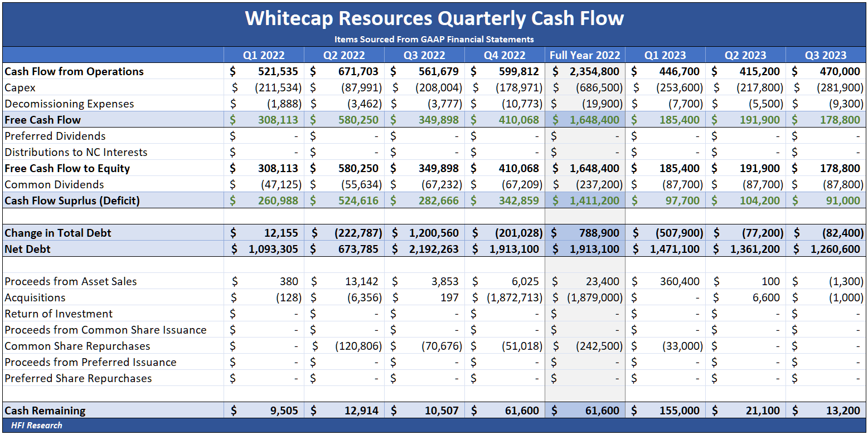Select the Decomissioning Expenses row label
The height and width of the screenshot is (435, 868).
tap(69, 104)
